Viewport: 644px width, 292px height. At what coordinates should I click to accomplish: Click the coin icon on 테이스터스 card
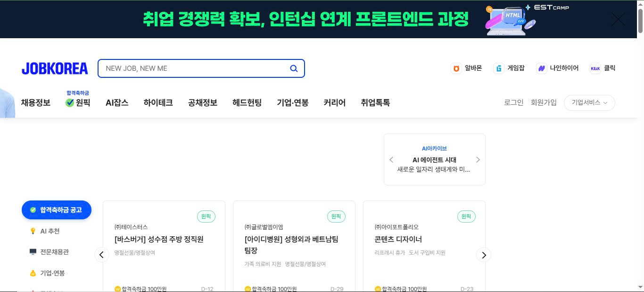(118, 289)
